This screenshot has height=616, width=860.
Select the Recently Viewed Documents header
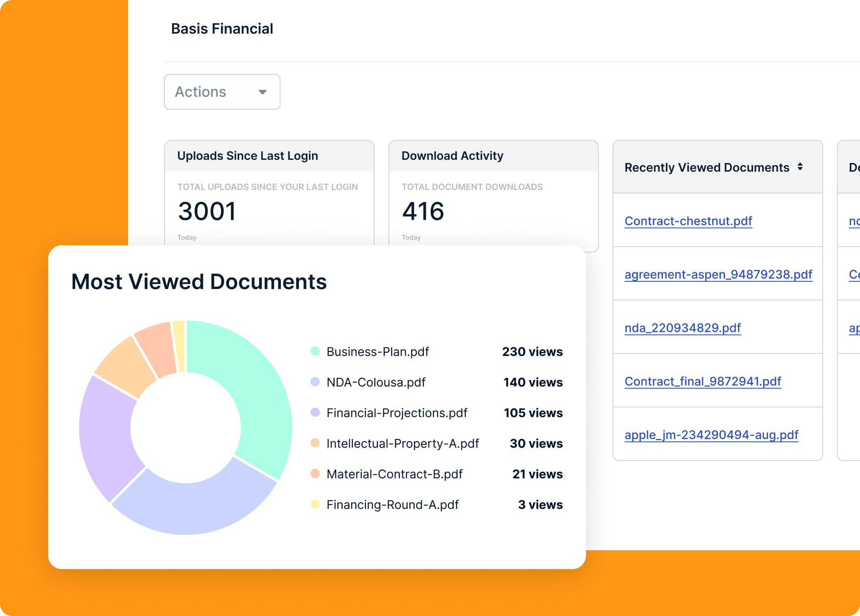point(706,168)
